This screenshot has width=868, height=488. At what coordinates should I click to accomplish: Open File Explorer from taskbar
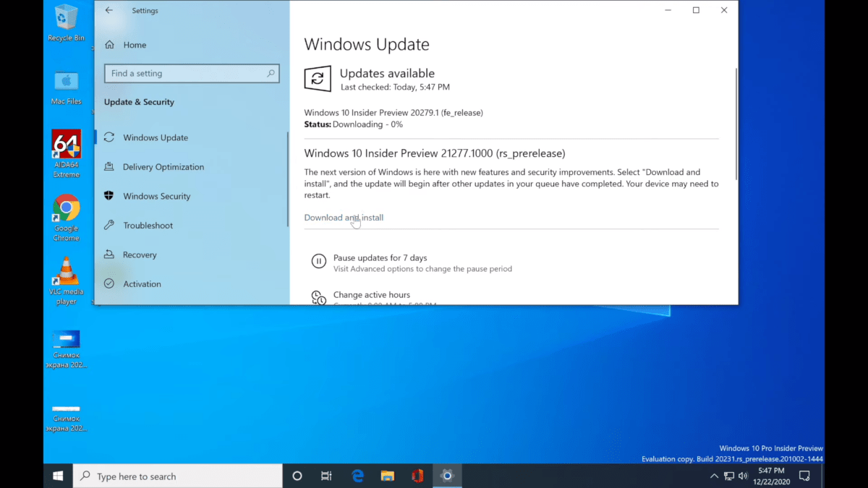387,476
